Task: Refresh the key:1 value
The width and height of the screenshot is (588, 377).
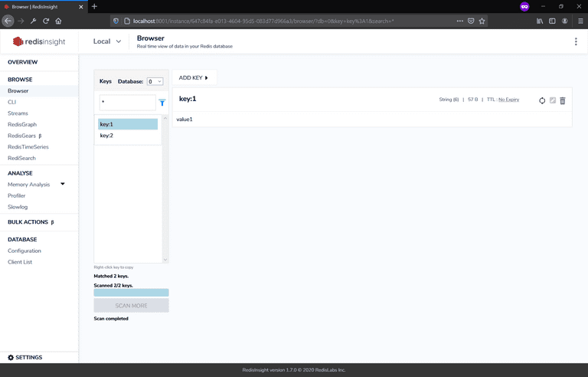Action: pyautogui.click(x=542, y=100)
